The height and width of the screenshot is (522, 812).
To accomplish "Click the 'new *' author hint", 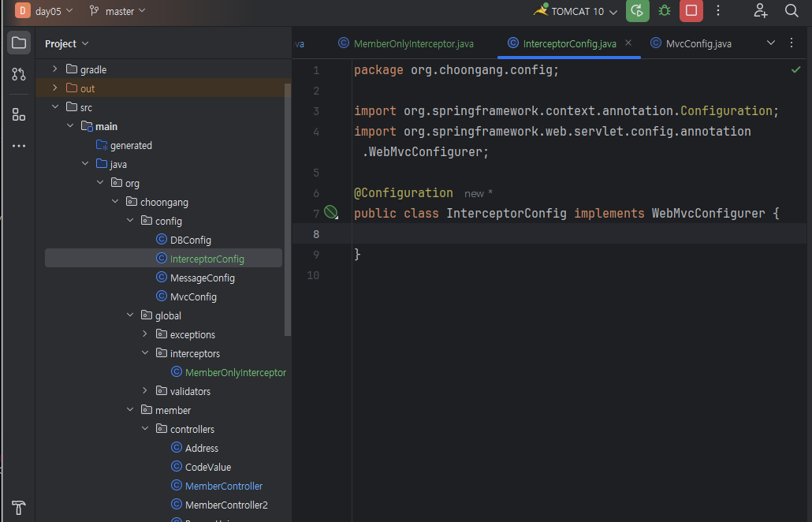I will 478,194.
